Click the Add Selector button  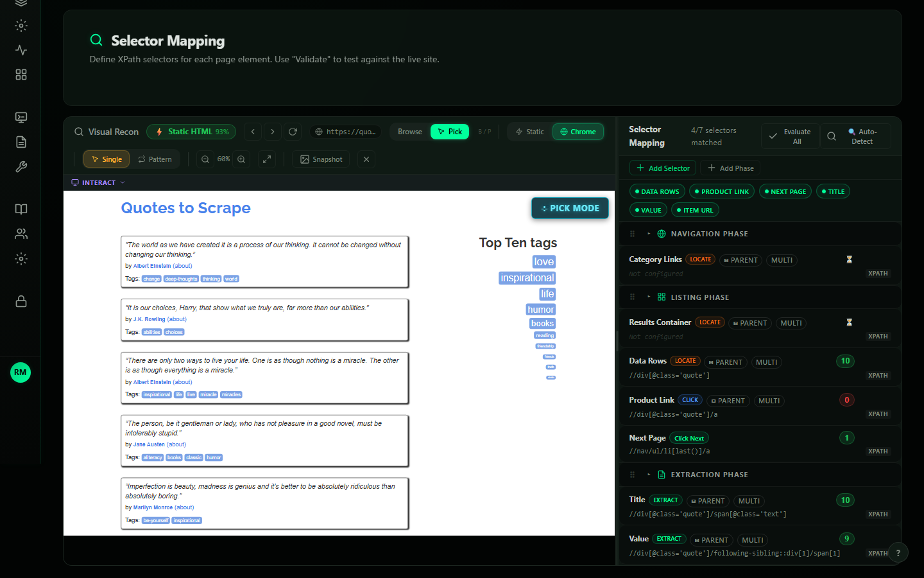tap(663, 168)
